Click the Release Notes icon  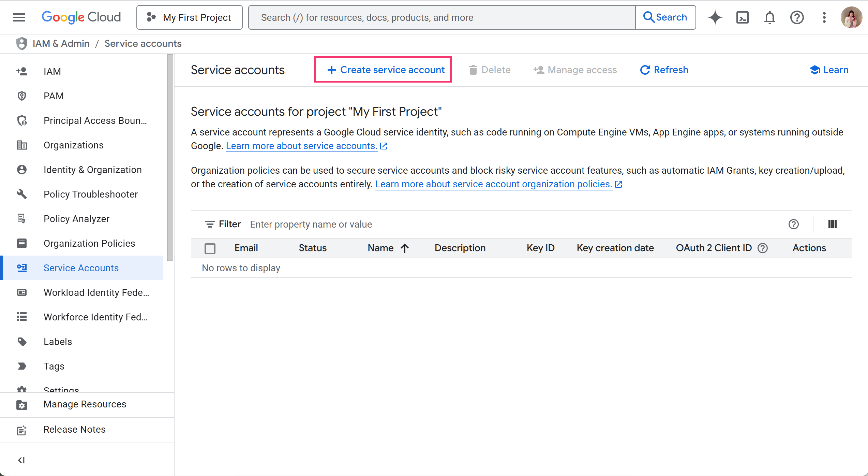pyautogui.click(x=22, y=430)
